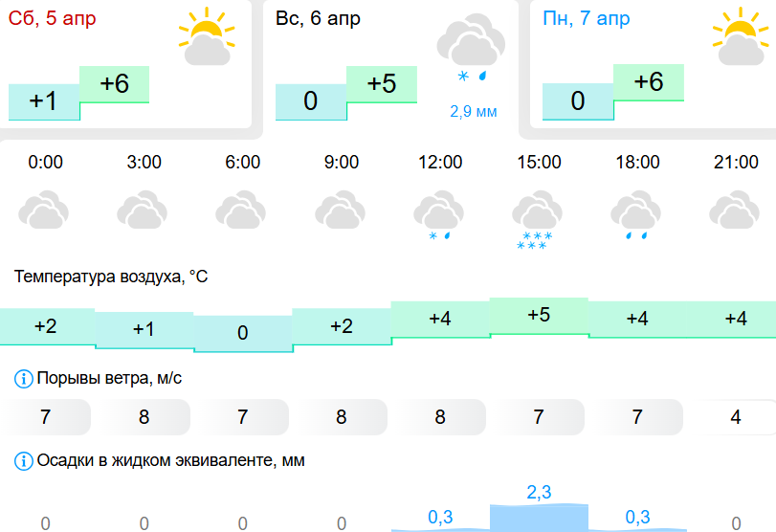Viewport: 776px width, 532px height.
Task: Click the cloudy icon at 0:00
Action: (x=44, y=210)
